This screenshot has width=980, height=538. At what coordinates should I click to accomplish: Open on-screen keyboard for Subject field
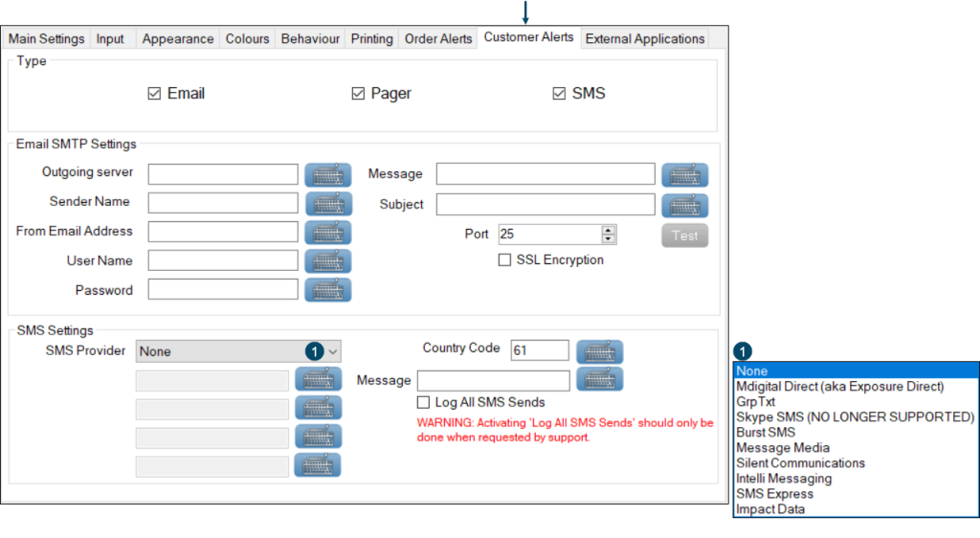(685, 205)
